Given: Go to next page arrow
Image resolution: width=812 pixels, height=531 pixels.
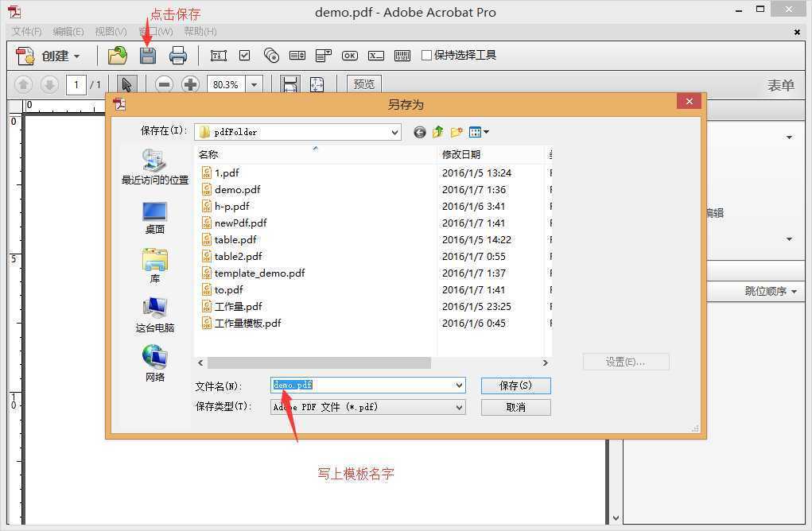Looking at the screenshot, I should coord(49,84).
